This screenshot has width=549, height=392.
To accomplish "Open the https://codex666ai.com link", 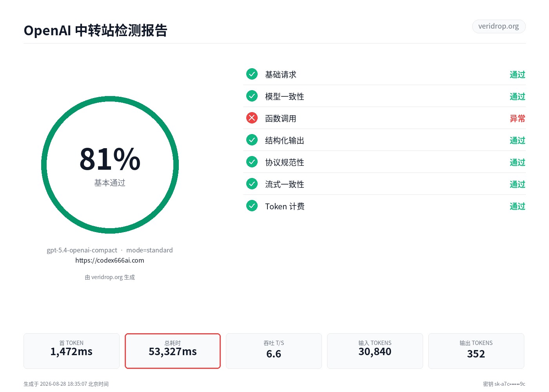I will coord(110,260).
